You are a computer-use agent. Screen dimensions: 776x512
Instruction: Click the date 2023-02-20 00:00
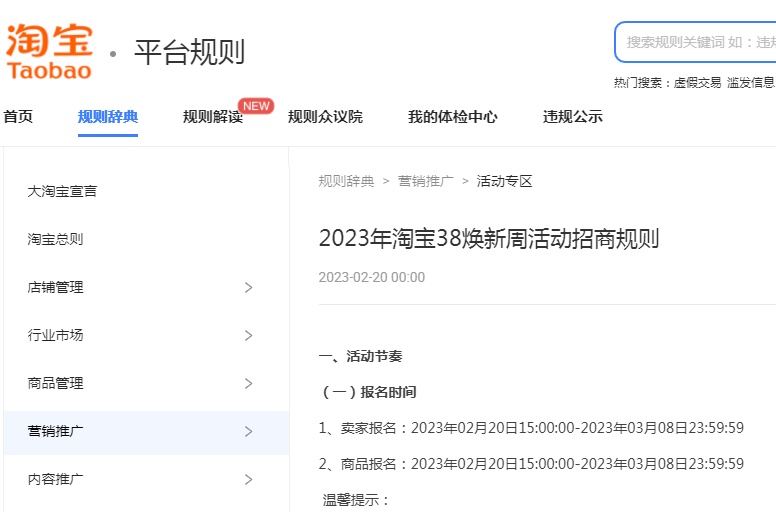pos(372,277)
